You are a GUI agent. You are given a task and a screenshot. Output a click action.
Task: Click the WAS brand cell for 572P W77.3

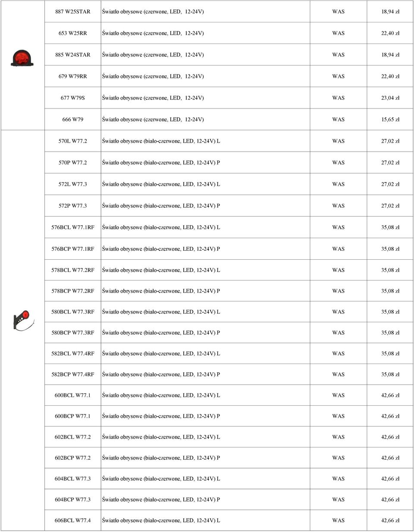click(339, 205)
